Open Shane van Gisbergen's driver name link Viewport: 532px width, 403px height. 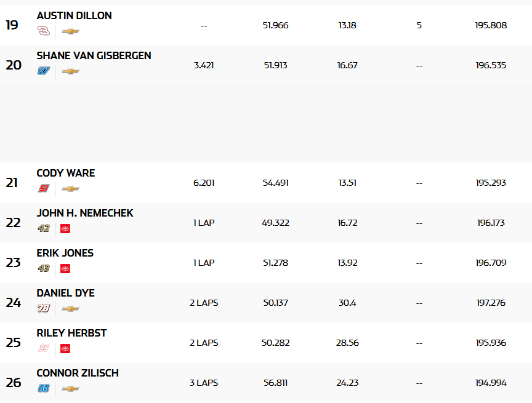coord(94,55)
